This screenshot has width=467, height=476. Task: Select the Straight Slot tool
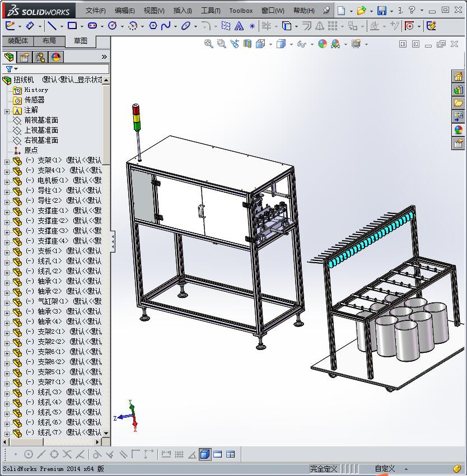point(92,26)
